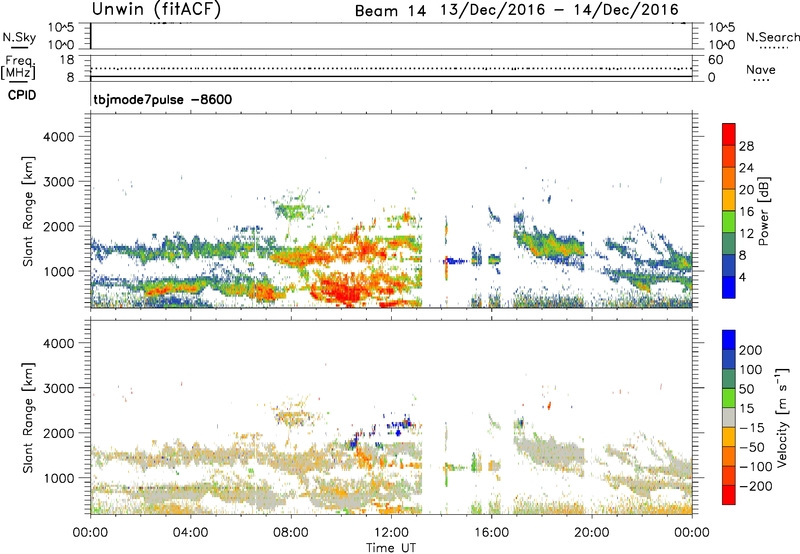Click the "18" tick on the frequency axis
The image size is (800, 554).
pos(67,60)
